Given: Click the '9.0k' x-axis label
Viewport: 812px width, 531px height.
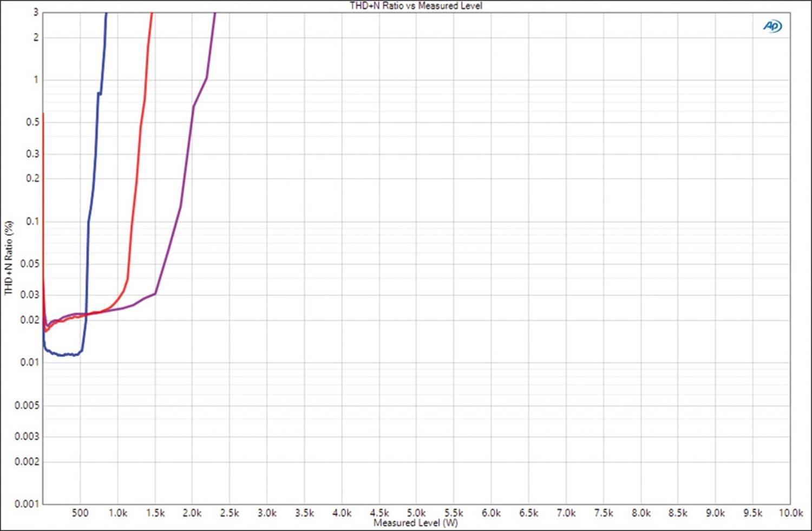Looking at the screenshot, I should pos(715,513).
